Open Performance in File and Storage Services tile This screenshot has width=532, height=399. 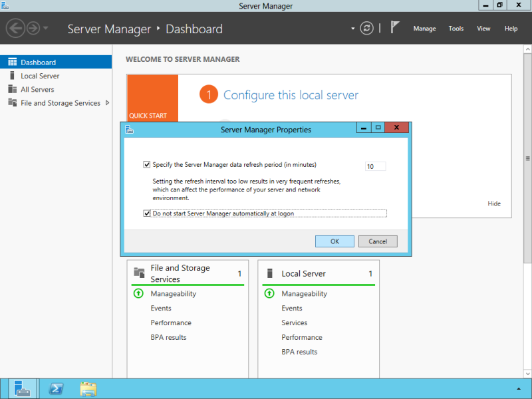[171, 323]
